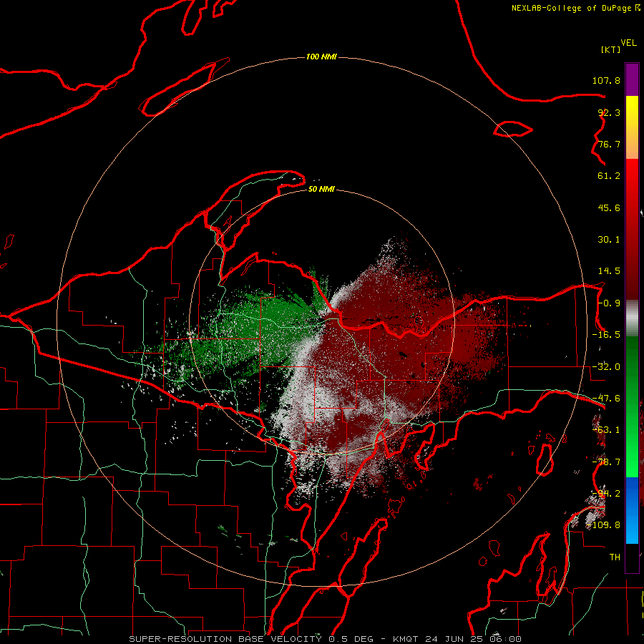Click the blue segment of color bar
The width and height of the screenshot is (644, 644).
(x=632, y=510)
